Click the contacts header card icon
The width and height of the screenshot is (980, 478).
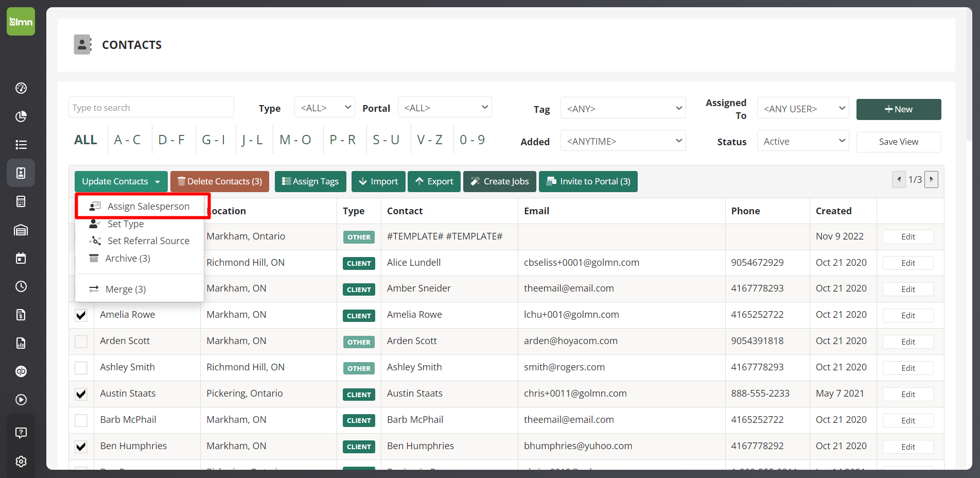82,45
